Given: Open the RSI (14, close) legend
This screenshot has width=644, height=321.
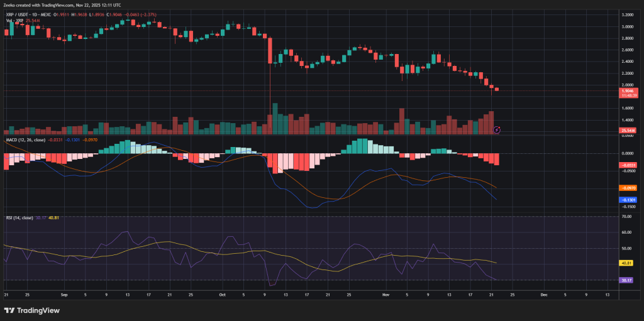Looking at the screenshot, I should [18, 217].
